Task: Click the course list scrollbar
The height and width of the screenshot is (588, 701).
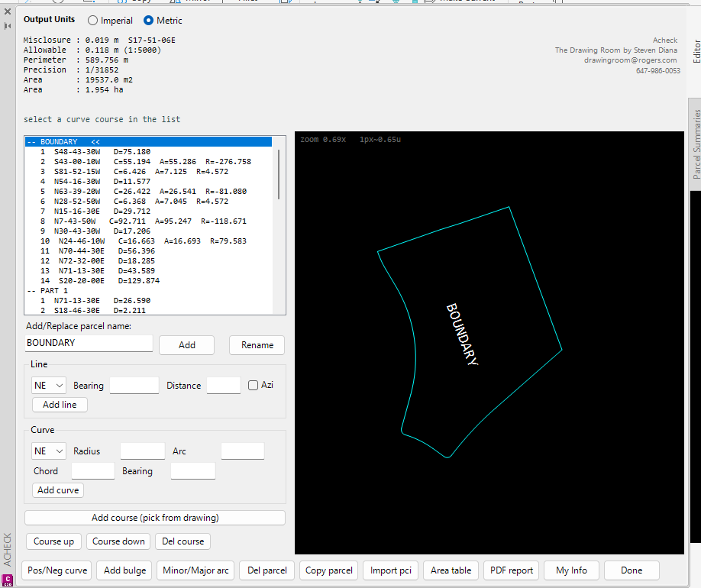Action: [x=279, y=174]
